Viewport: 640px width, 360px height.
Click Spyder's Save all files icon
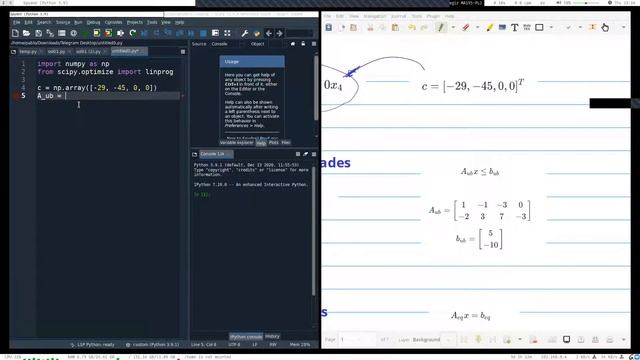click(x=50, y=33)
